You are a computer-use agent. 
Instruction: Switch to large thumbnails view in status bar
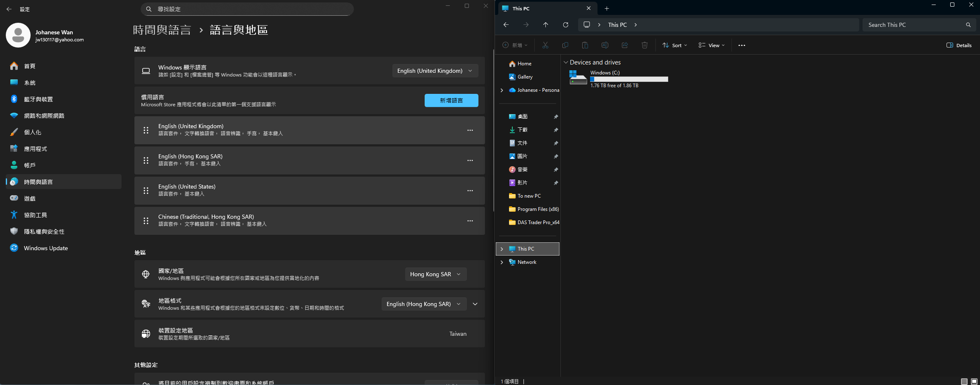[x=974, y=381]
